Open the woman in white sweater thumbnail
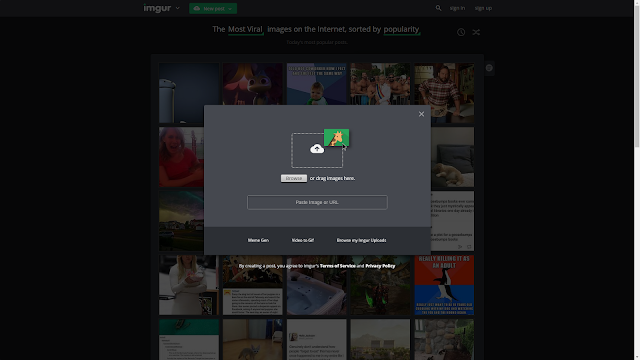This screenshot has width=640, height=360. coord(189,285)
